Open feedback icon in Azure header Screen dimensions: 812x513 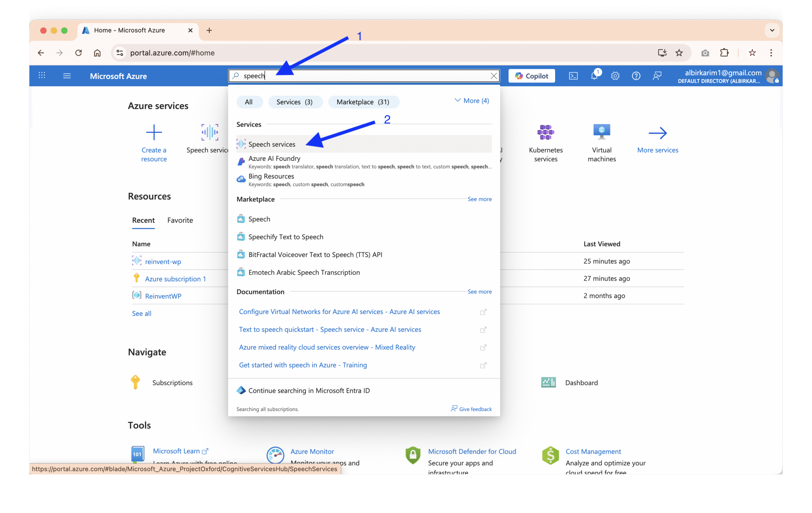click(x=657, y=76)
